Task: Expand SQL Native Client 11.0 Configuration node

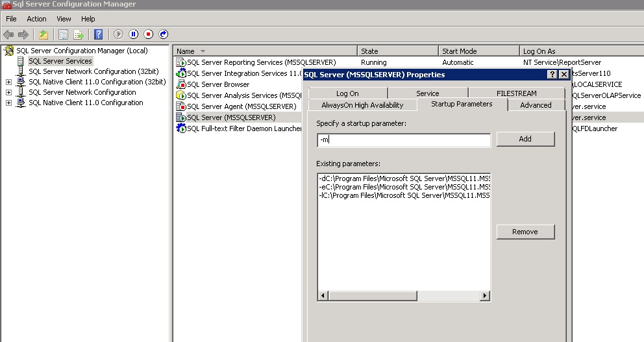Action: pyautogui.click(x=8, y=103)
